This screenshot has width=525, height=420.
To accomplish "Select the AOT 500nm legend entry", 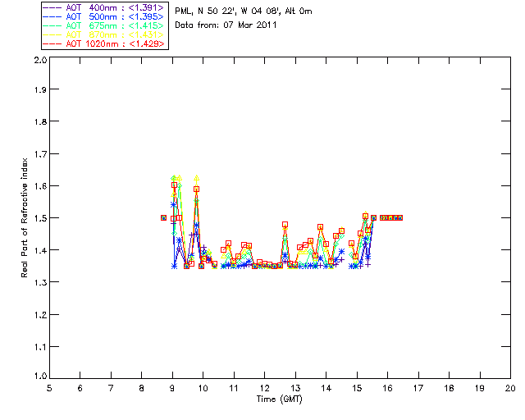I will click(x=104, y=16).
